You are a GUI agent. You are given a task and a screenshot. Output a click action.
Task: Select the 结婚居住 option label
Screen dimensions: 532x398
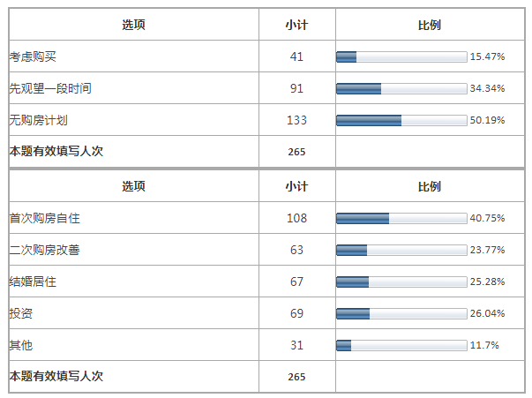click(33, 282)
